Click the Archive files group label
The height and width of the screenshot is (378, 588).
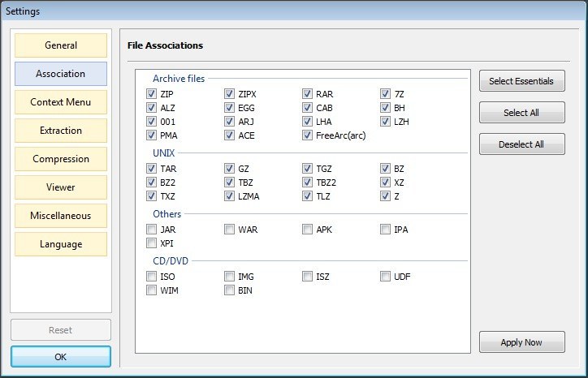pos(179,79)
